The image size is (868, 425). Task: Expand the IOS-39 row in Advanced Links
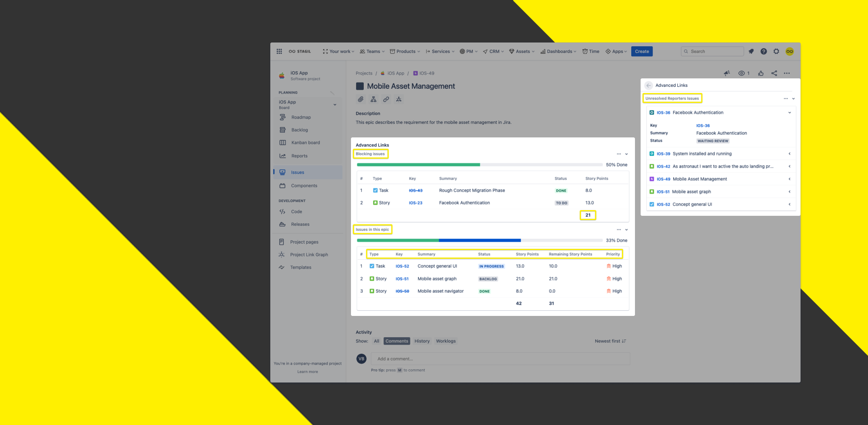tap(789, 154)
